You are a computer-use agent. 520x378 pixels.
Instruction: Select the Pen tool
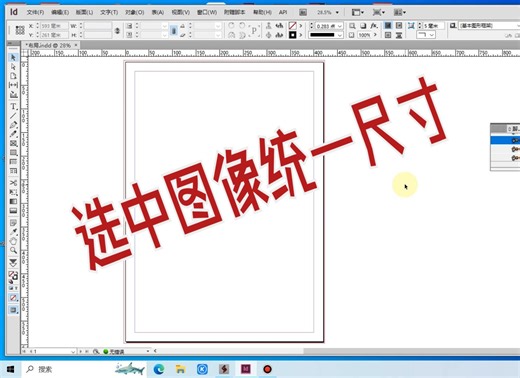13,125
